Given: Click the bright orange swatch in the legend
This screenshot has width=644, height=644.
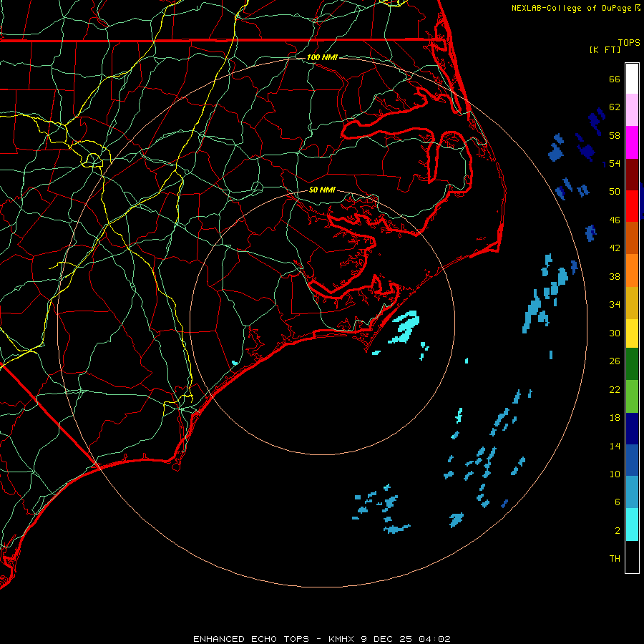Looking at the screenshot, I should click(632, 270).
